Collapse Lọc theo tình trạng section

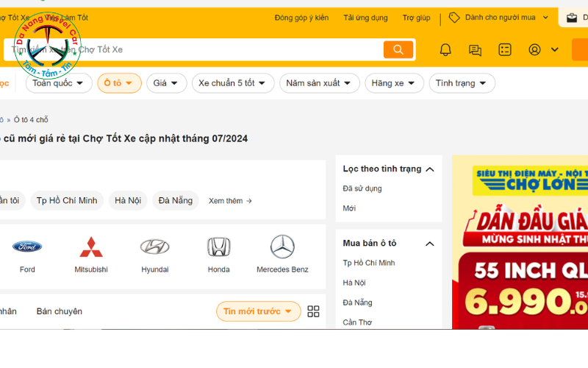coord(430,169)
